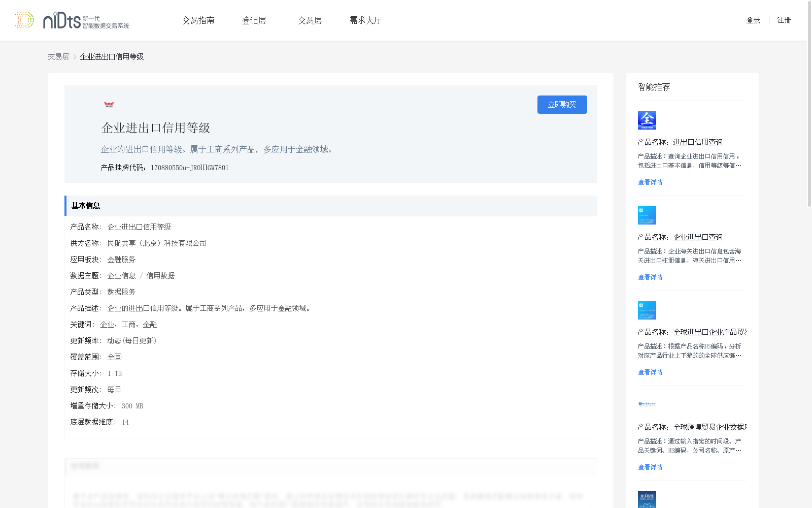Click the 动态(每日更新) update frequency value
The image size is (812, 508).
click(x=132, y=341)
